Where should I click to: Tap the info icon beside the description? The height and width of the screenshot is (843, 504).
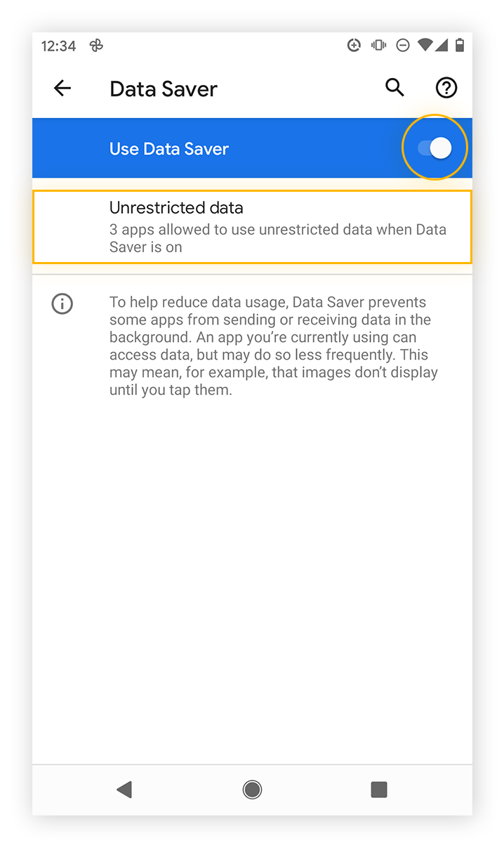[x=62, y=303]
